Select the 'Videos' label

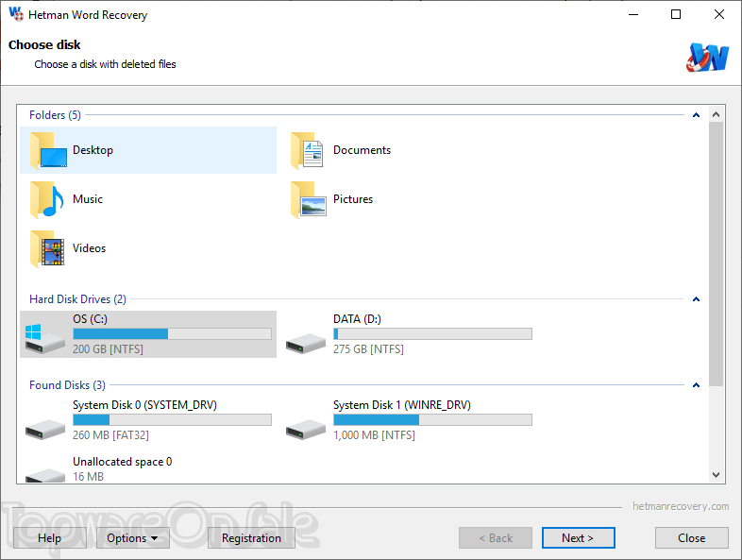click(x=89, y=248)
